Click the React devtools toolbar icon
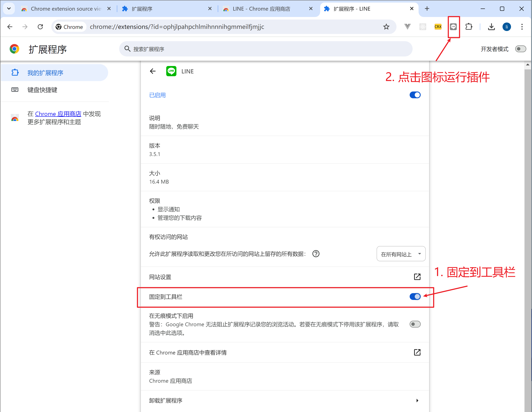Image resolution: width=532 pixels, height=412 pixels. click(423, 27)
